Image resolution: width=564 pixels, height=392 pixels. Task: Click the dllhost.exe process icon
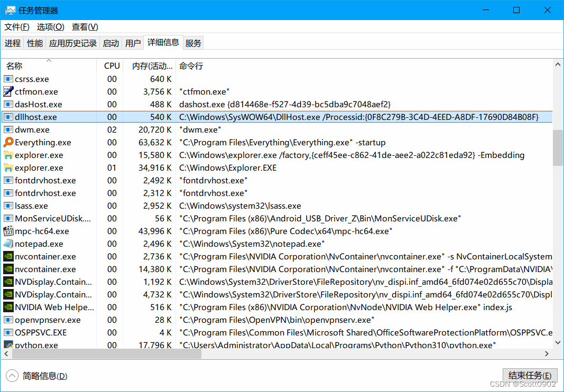coord(8,117)
